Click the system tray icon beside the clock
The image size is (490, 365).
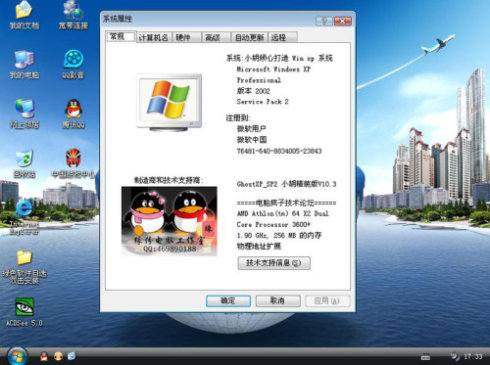[x=455, y=357]
